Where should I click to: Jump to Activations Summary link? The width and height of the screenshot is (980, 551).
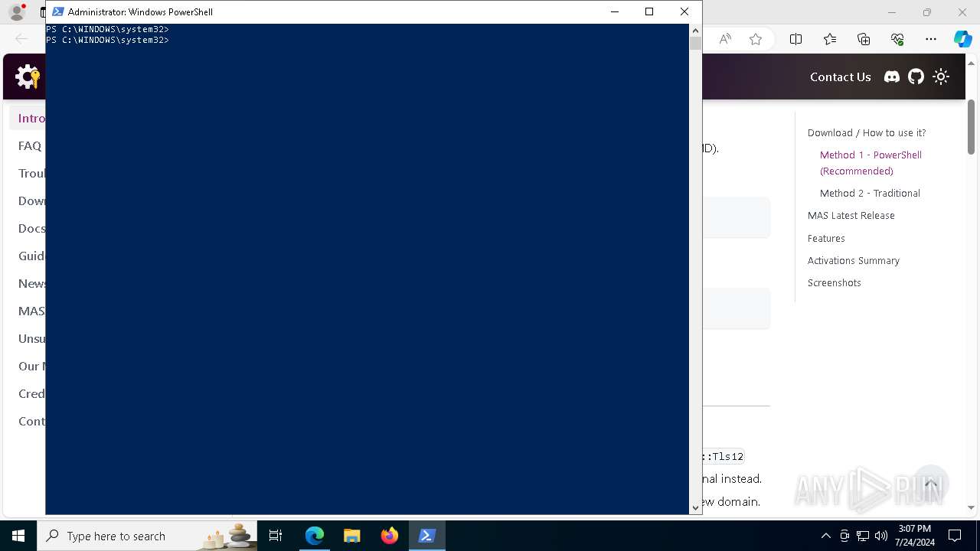coord(853,261)
